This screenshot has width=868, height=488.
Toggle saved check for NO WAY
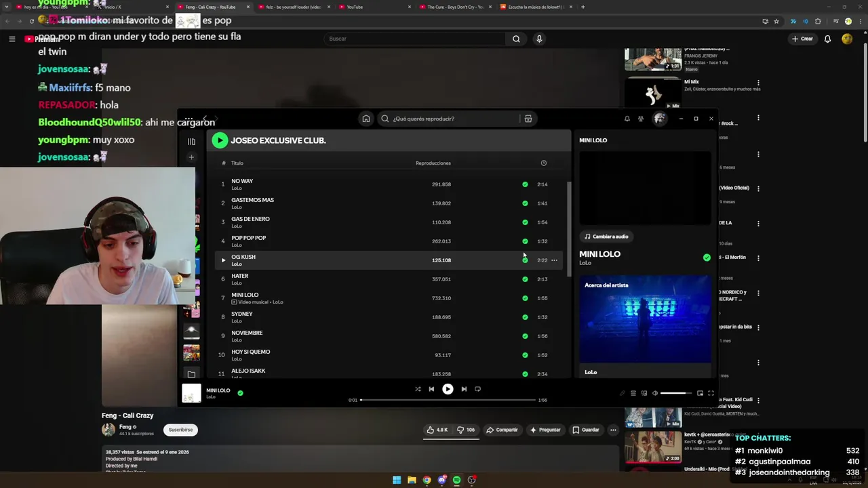[x=525, y=184]
